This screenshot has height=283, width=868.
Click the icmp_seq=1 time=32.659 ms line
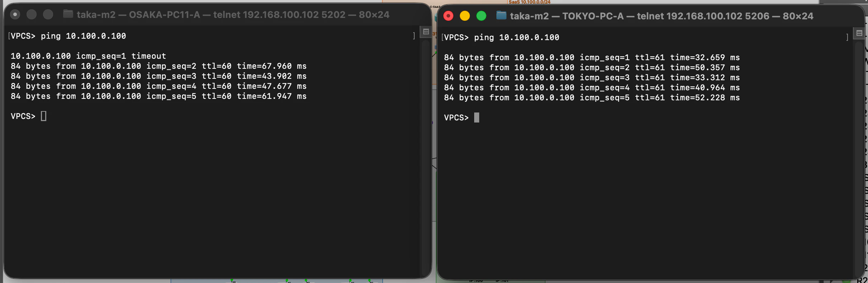point(592,57)
